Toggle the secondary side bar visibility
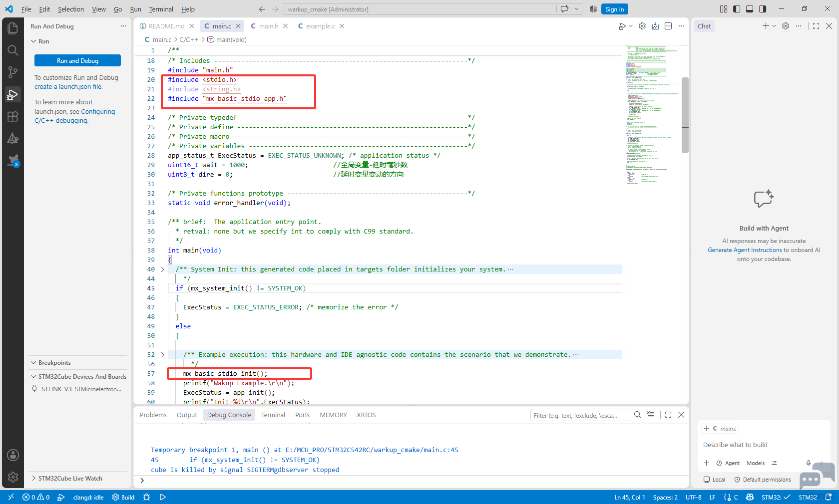This screenshot has width=839, height=504. (x=763, y=9)
